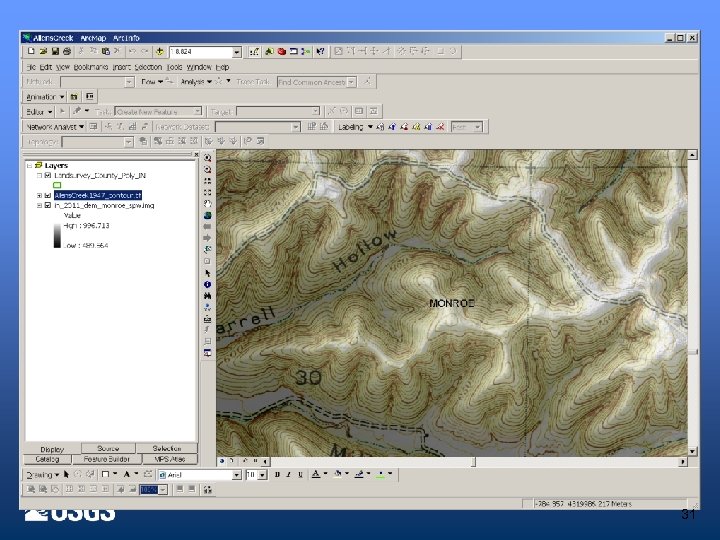Viewport: 720px width, 540px height.
Task: Select the Measure tool
Action: (208, 319)
